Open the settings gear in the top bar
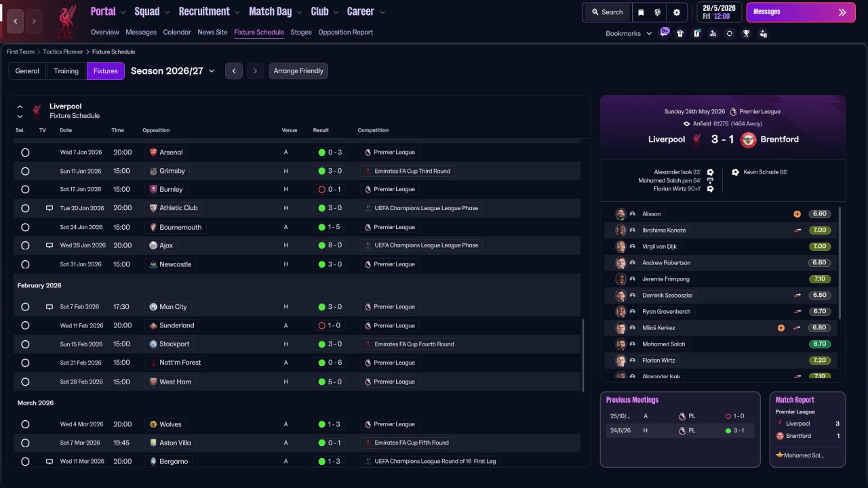Viewport: 868px width, 488px height. 677,12
